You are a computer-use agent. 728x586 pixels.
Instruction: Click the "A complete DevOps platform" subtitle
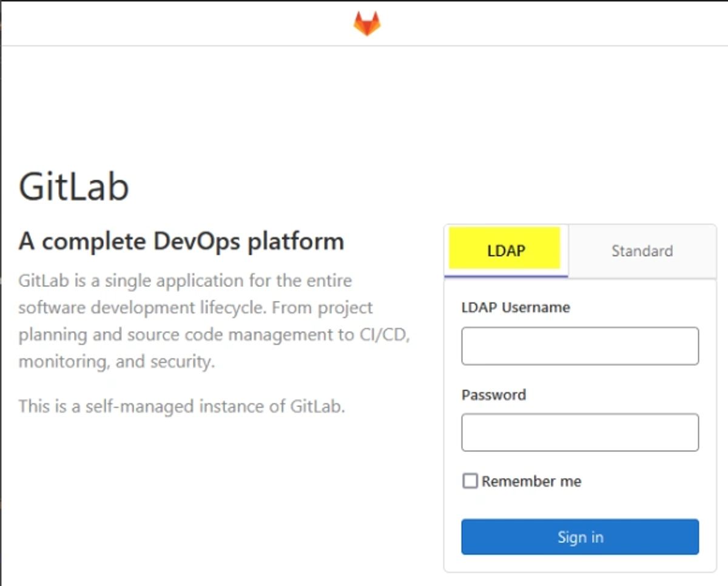point(181,241)
